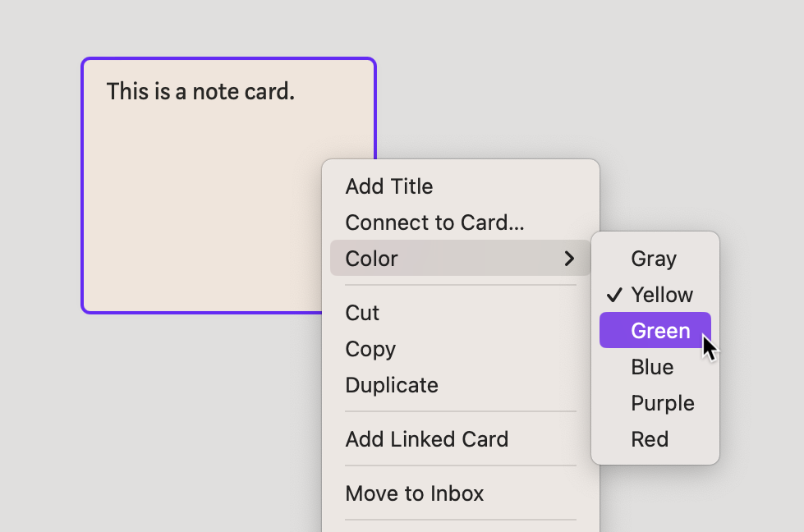
Task: Select the checked Yellow color option
Action: point(655,295)
